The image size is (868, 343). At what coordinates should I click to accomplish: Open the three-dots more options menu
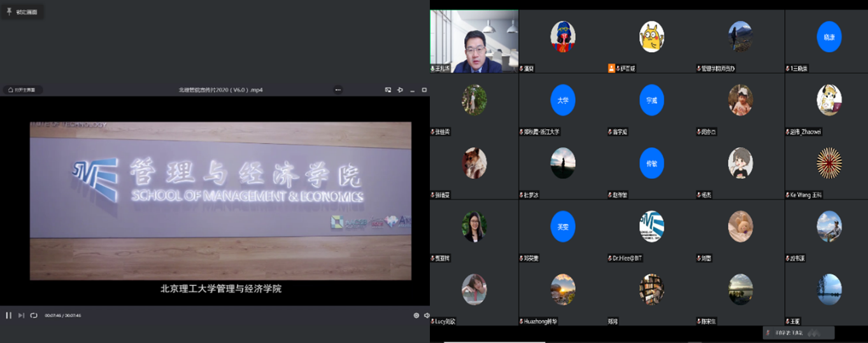pyautogui.click(x=338, y=90)
